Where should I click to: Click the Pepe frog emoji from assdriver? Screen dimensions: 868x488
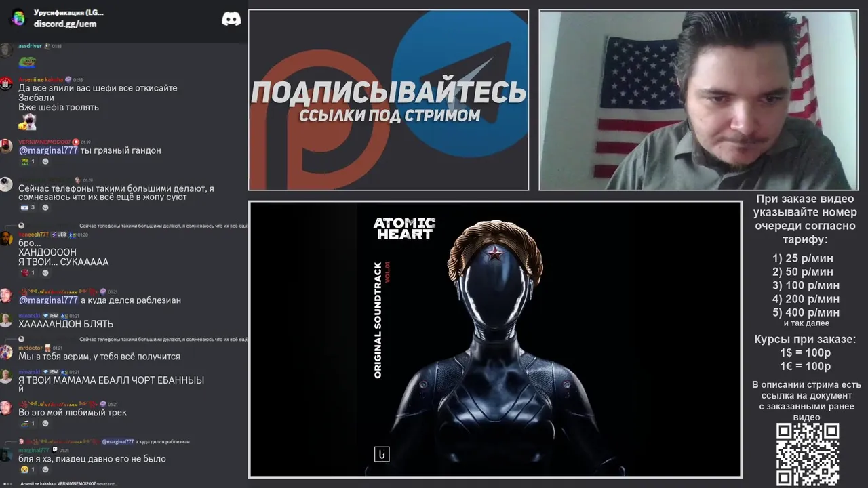point(26,63)
